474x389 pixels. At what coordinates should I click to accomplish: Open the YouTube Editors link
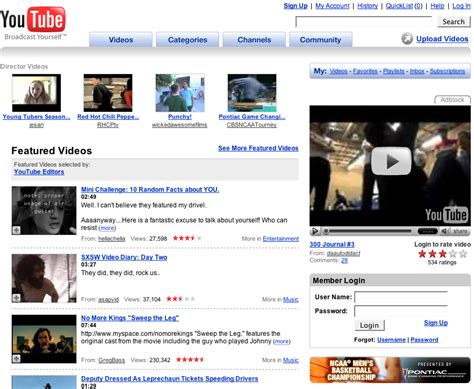(39, 172)
